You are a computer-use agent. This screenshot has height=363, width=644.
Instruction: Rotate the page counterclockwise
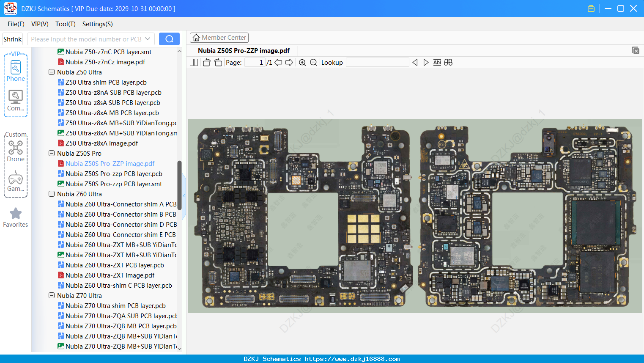[x=206, y=62]
